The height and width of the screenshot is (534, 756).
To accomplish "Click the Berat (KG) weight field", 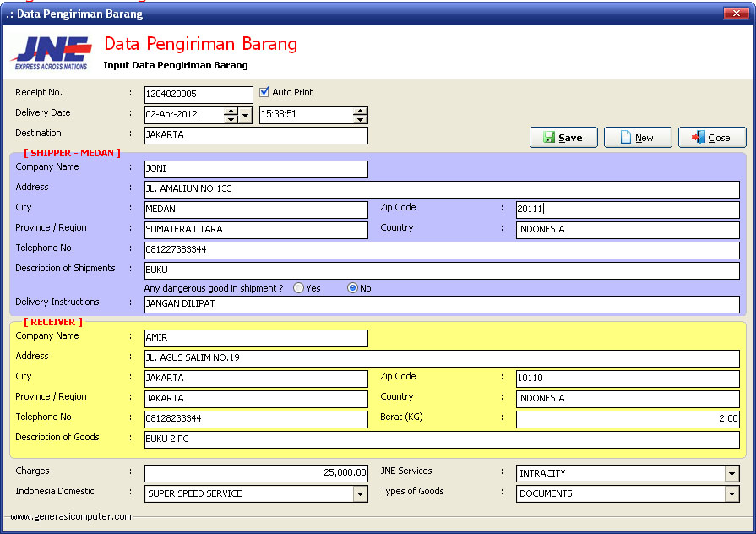I will (627, 419).
